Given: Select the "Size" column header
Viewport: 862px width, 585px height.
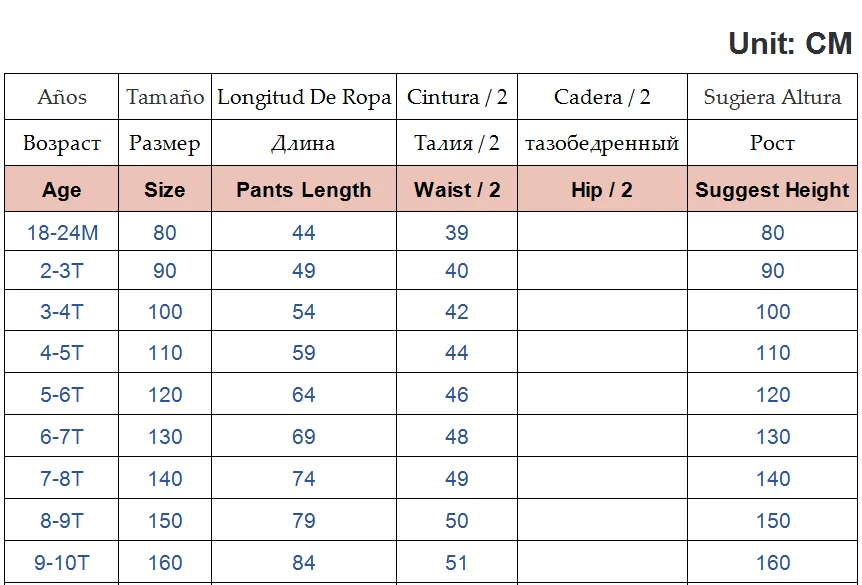Looking at the screenshot, I should pyautogui.click(x=165, y=190).
